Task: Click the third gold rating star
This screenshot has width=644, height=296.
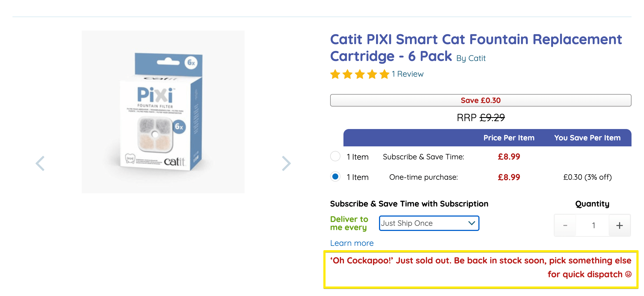Action: coord(360,74)
